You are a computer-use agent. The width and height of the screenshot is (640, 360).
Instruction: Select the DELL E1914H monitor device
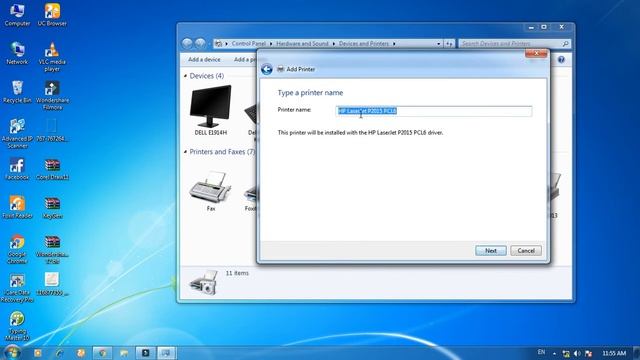[211, 110]
